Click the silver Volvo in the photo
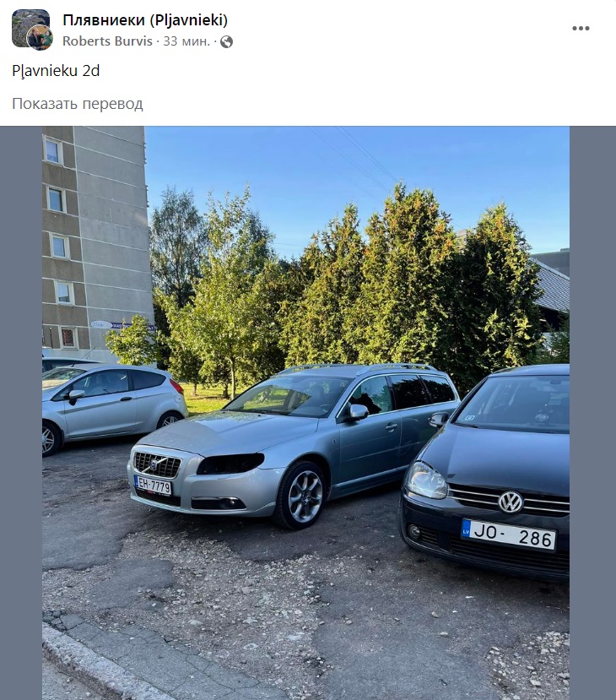 coord(292,447)
